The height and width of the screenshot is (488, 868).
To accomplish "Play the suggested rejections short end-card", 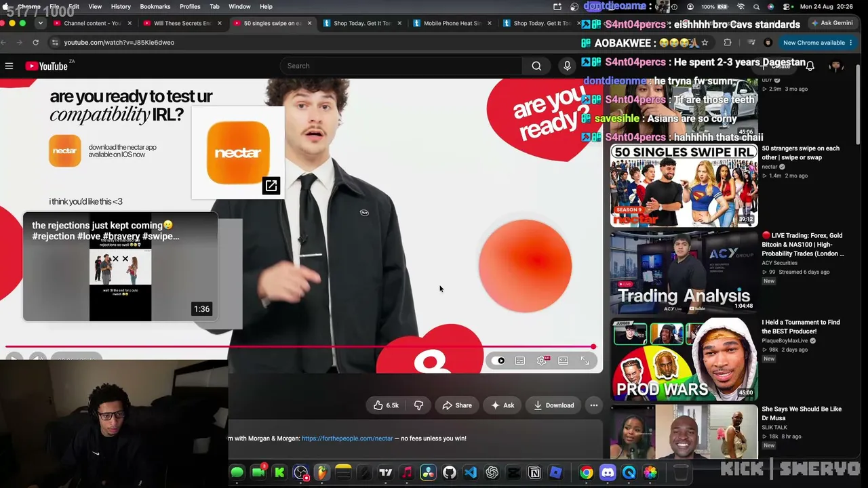I will pyautogui.click(x=121, y=267).
